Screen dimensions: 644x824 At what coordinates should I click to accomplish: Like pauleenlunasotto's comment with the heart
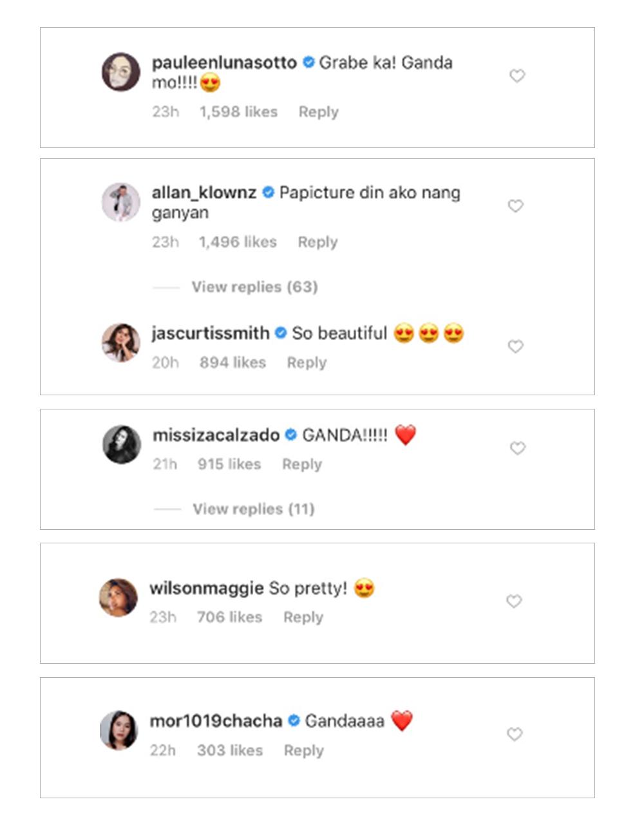[x=517, y=76]
